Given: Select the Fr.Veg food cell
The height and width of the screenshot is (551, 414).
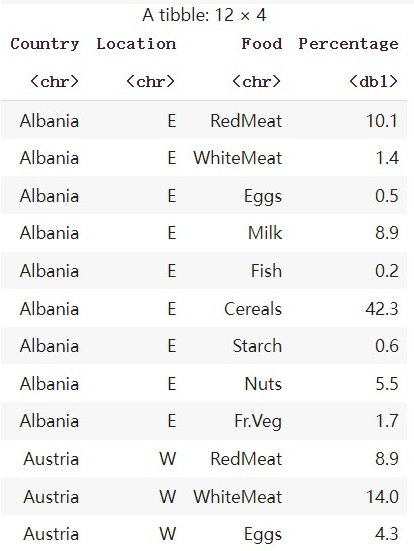Looking at the screenshot, I should pos(258,421).
